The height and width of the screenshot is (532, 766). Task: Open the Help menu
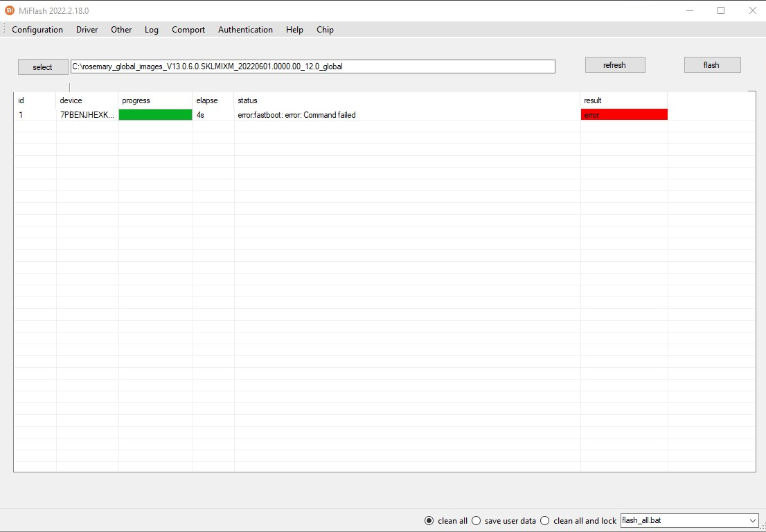coord(294,30)
